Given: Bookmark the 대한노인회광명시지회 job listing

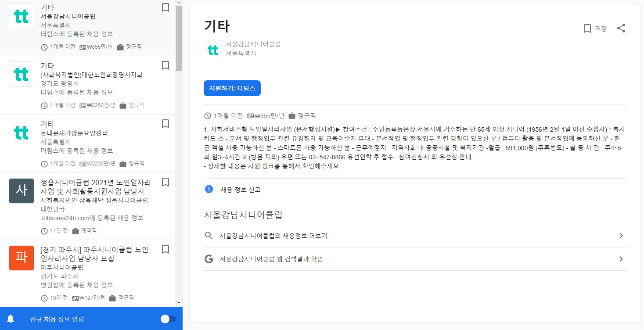Looking at the screenshot, I should coord(165,65).
